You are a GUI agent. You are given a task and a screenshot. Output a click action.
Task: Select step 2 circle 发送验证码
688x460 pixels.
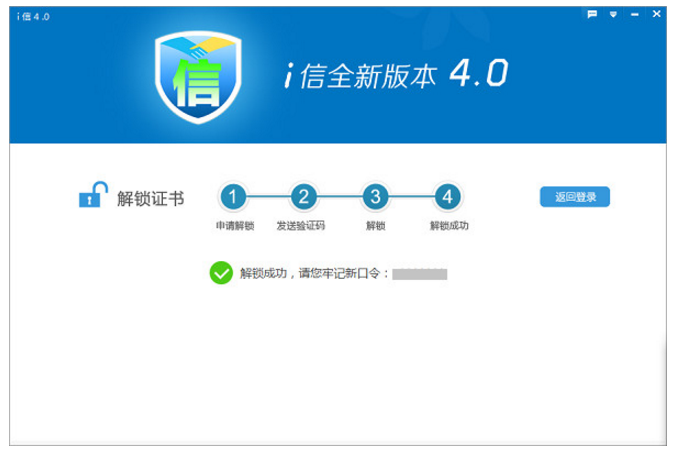[x=304, y=197]
